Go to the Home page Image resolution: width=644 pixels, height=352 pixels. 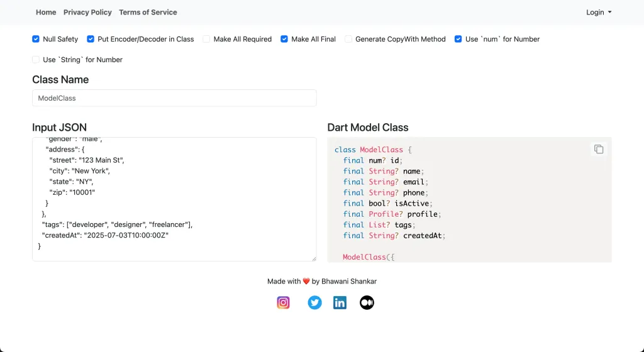[x=46, y=13]
